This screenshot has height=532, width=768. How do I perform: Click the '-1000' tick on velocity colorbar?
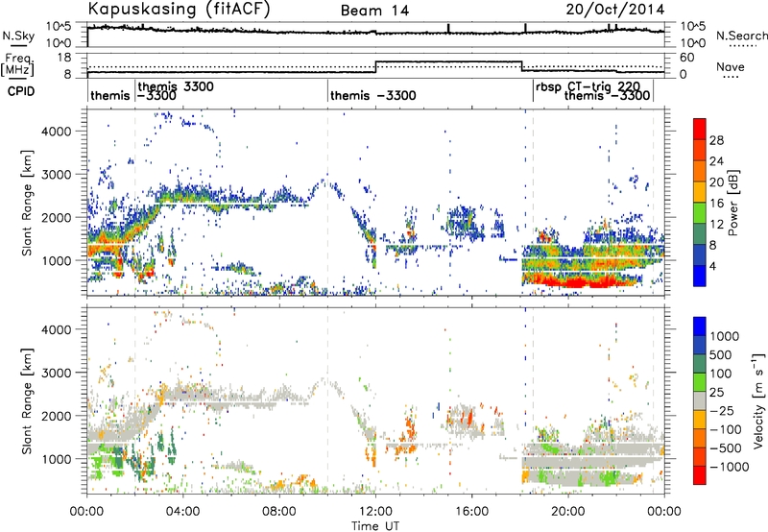(730, 467)
